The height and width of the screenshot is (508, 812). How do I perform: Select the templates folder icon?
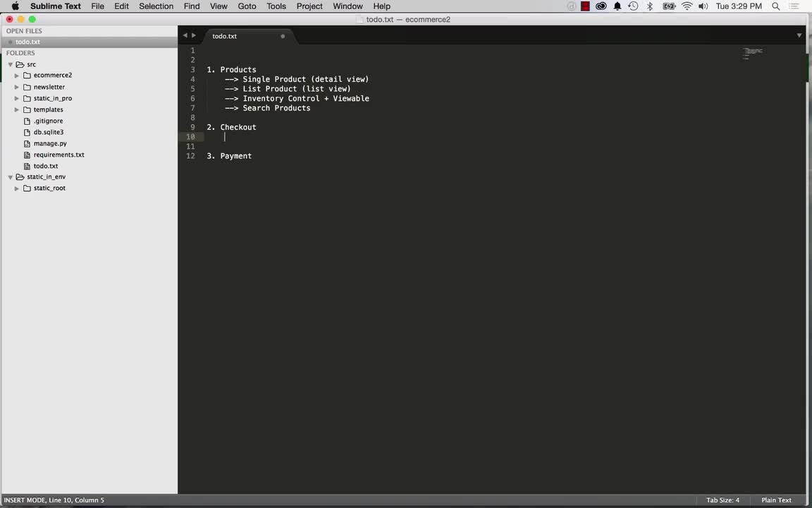[x=27, y=110]
